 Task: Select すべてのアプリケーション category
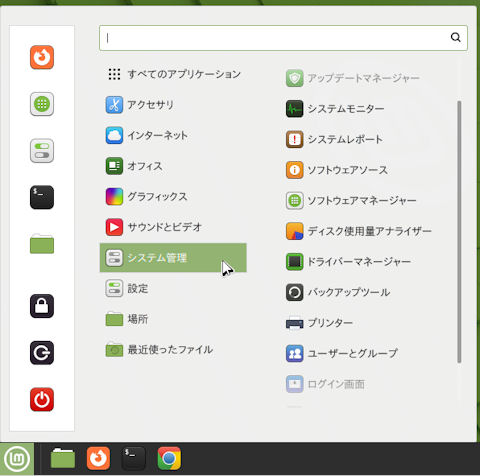click(x=173, y=74)
